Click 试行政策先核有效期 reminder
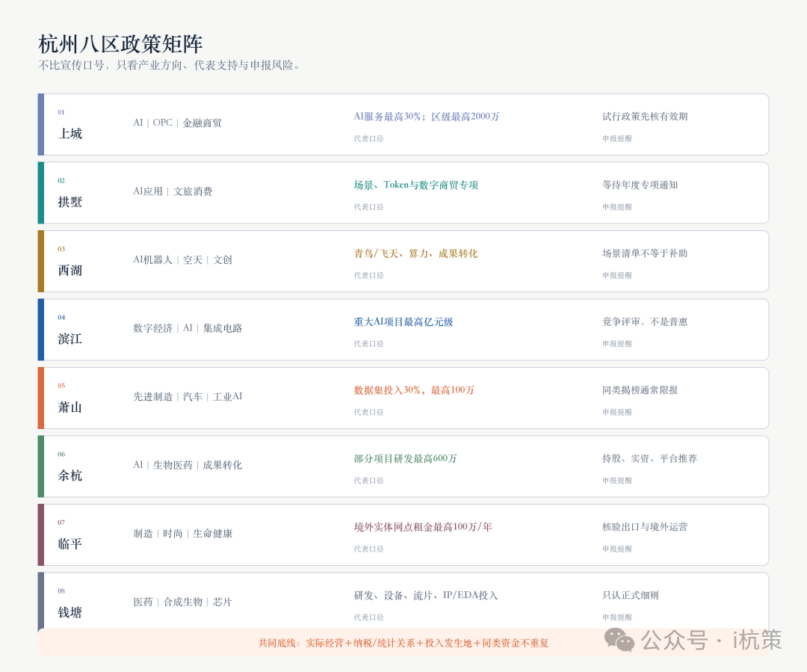Image resolution: width=807 pixels, height=672 pixels. point(645,117)
